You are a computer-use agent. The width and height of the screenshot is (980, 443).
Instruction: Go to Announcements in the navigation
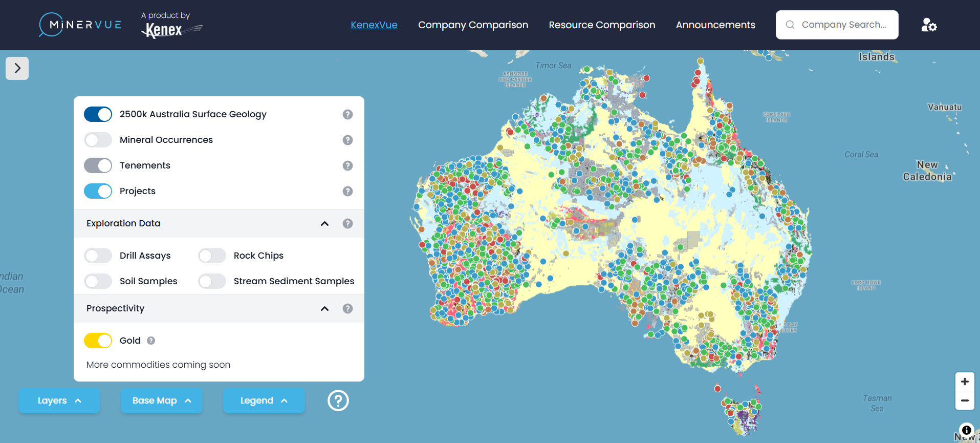point(715,25)
